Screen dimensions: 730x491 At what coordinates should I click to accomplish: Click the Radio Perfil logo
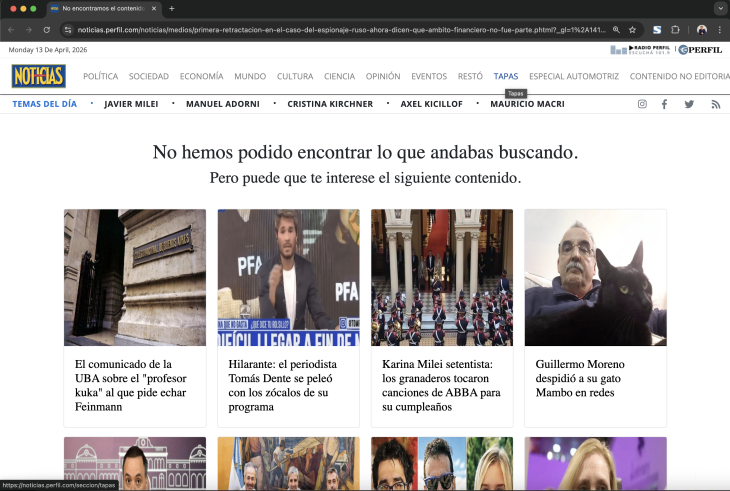pos(640,50)
